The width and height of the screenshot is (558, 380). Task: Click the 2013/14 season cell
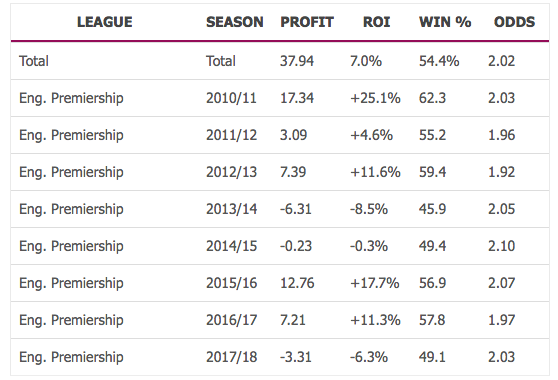231,209
